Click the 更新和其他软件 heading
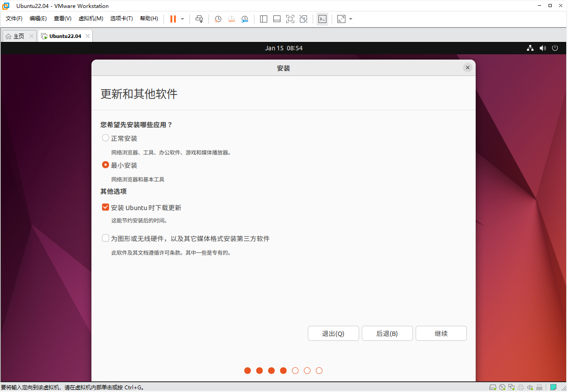568x392 pixels. pos(139,94)
